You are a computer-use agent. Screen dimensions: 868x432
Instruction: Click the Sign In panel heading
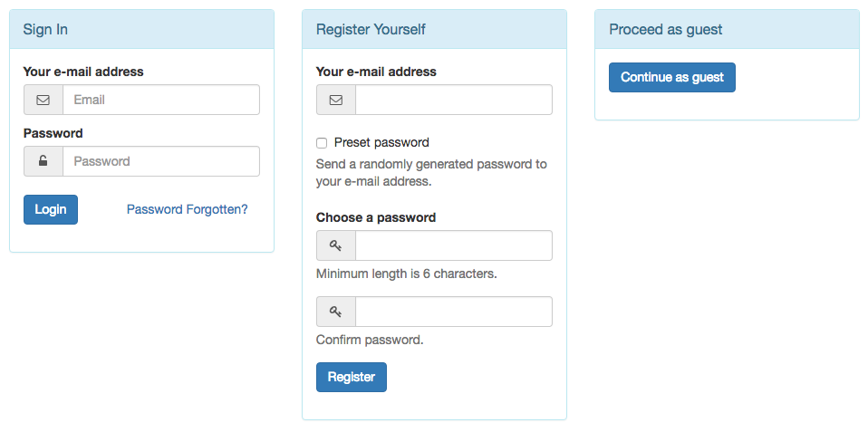point(45,29)
